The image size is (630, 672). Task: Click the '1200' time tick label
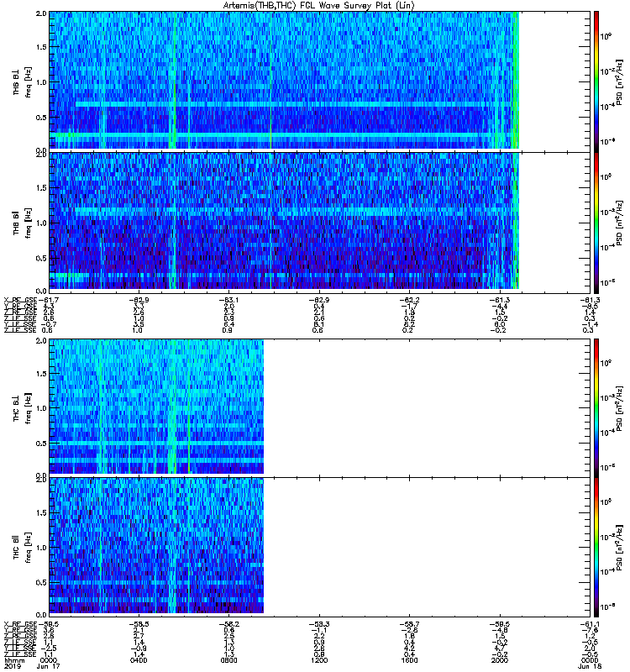[319, 660]
